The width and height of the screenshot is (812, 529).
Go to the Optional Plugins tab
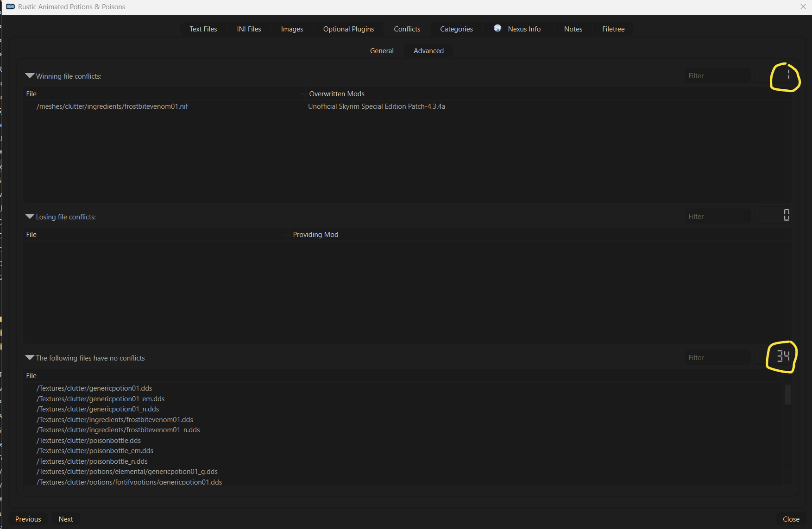point(348,29)
